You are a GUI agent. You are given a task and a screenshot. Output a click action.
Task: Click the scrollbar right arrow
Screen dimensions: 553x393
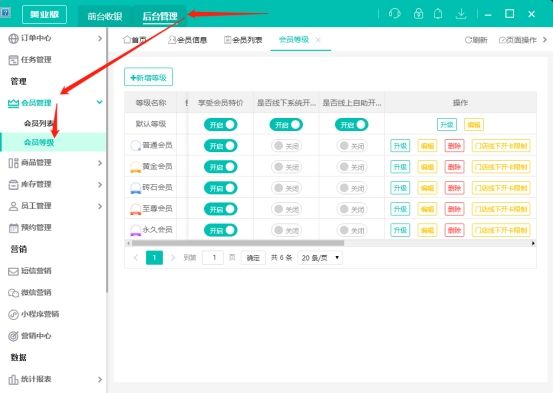pos(533,243)
